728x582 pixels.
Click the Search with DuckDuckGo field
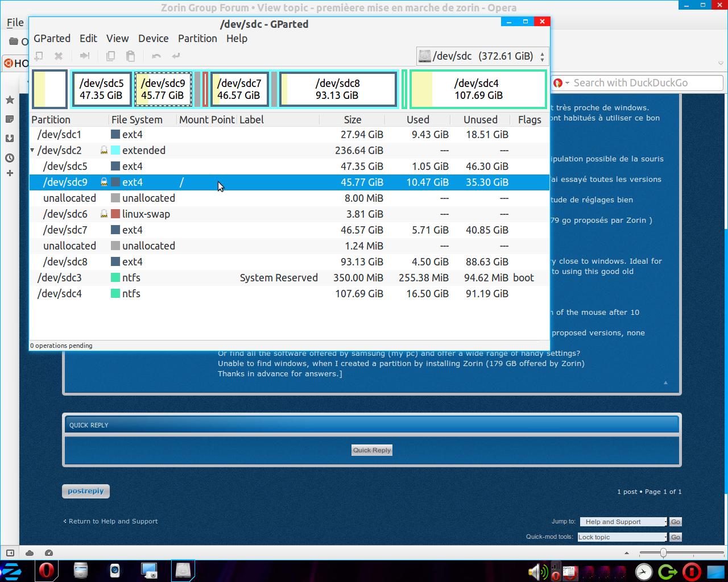point(643,83)
